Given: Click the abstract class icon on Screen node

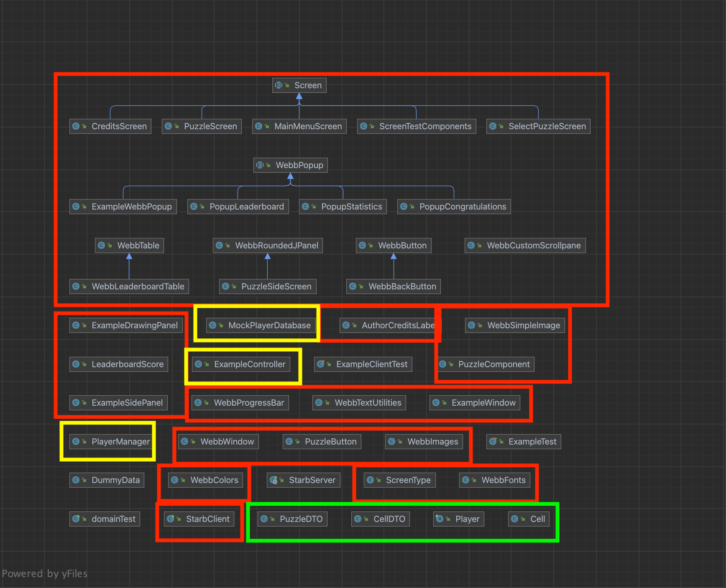Looking at the screenshot, I should (279, 85).
